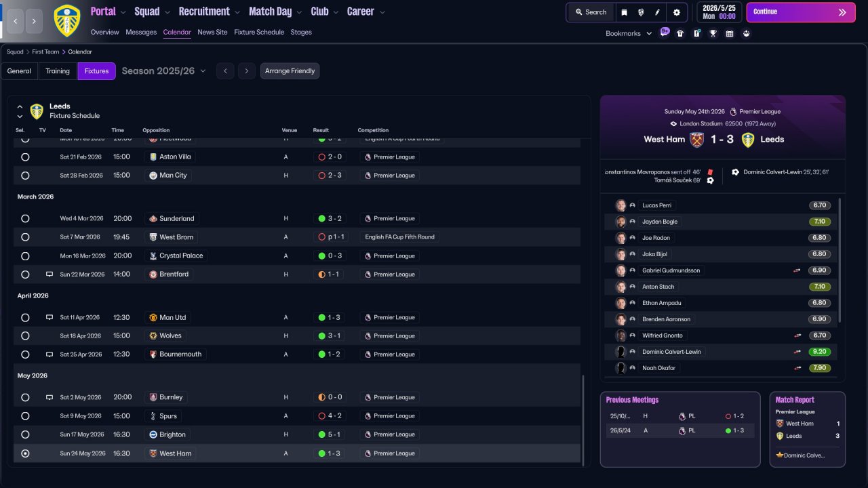Image resolution: width=868 pixels, height=488 pixels.
Task: Open the News Site tab
Action: [212, 33]
